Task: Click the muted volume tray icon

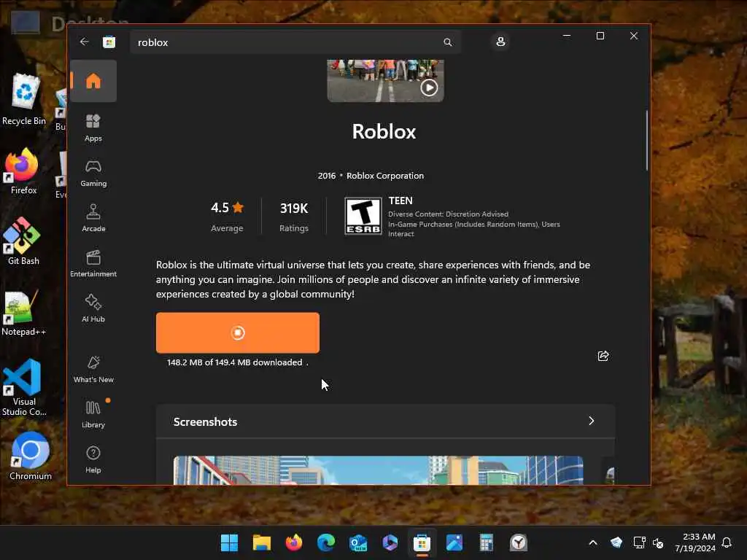Action: click(x=658, y=542)
